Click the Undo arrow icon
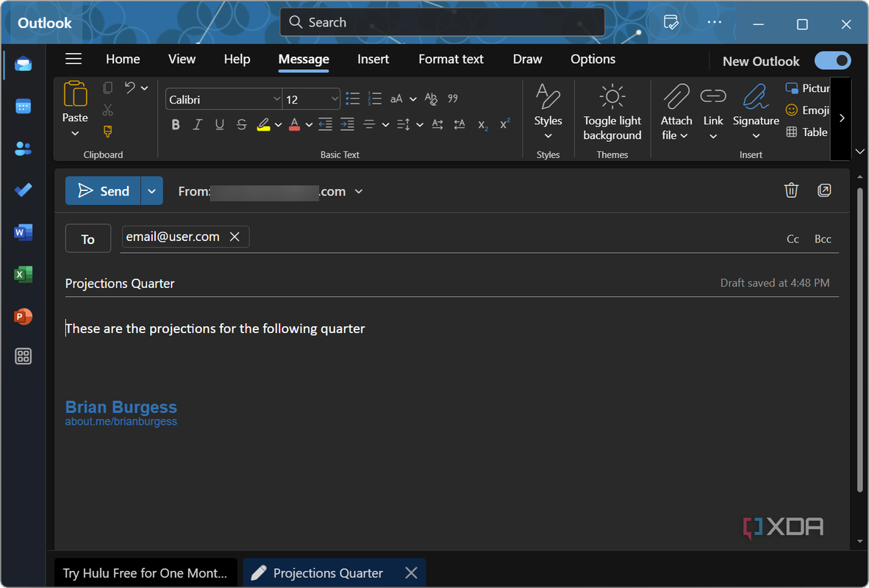 (x=129, y=87)
